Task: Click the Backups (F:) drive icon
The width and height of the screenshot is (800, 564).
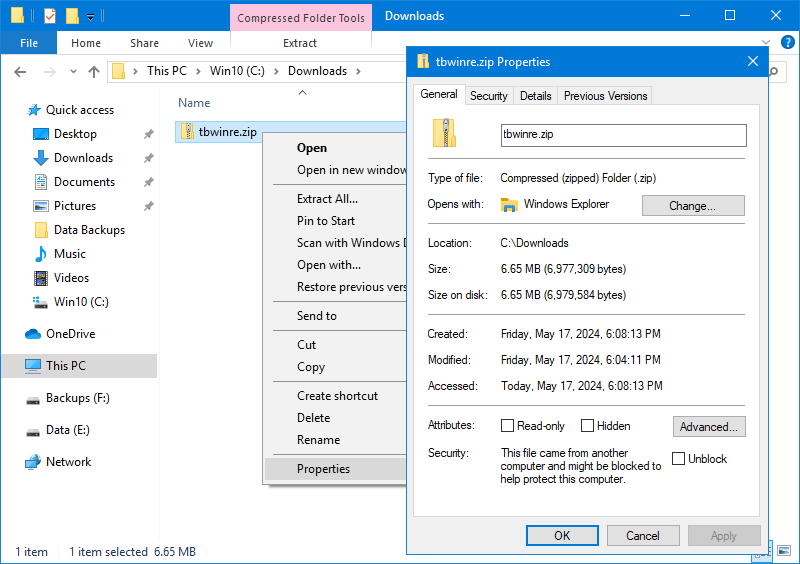Action: tap(33, 401)
